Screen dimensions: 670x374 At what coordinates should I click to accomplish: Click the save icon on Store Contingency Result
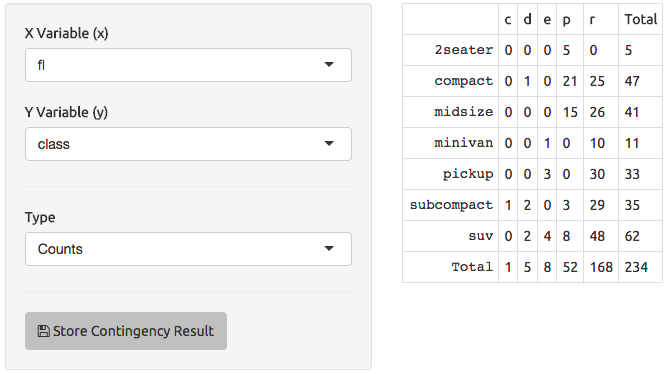43,331
